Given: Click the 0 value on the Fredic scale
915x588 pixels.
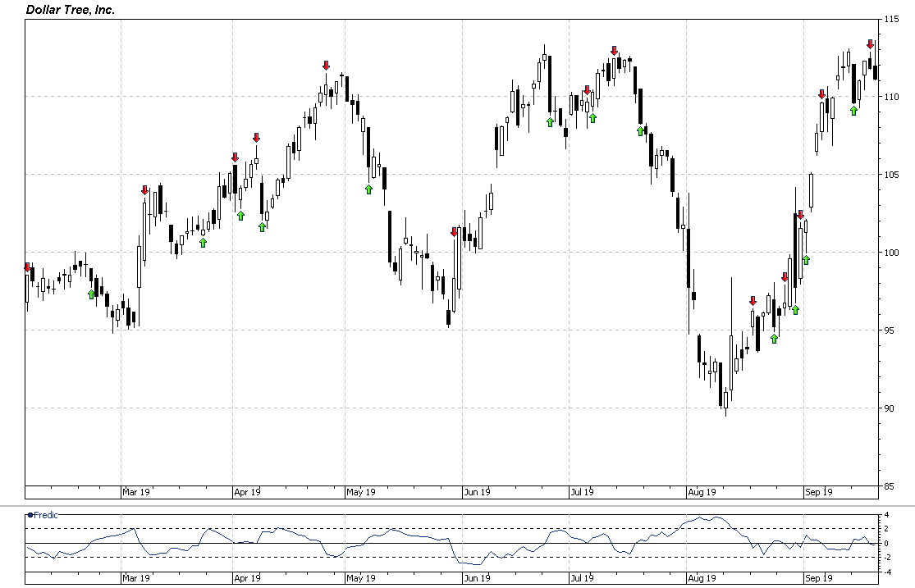Looking at the screenshot, I should [x=886, y=544].
